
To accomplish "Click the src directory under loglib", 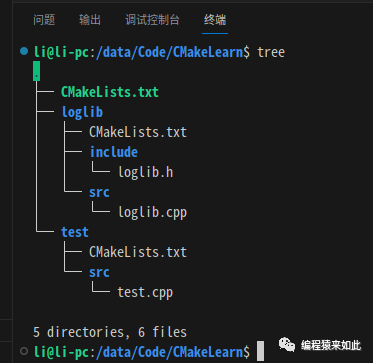I will point(99,192).
